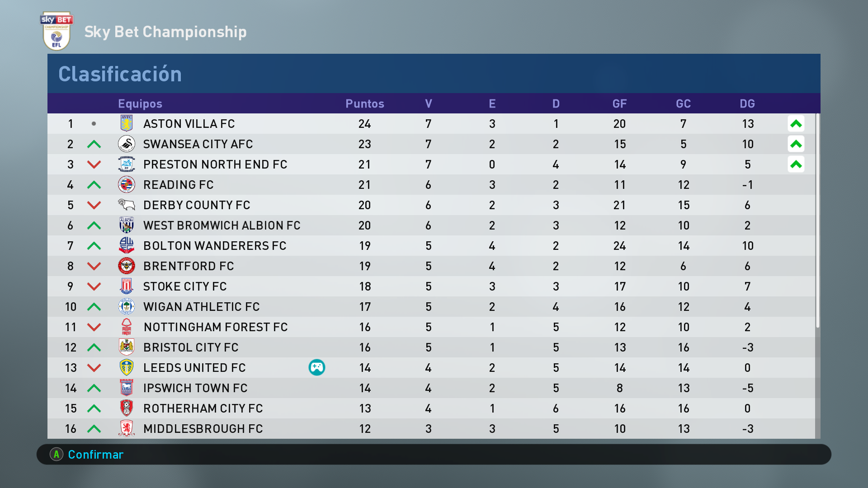Click the green up arrow beside Reading FC
This screenshot has height=488, width=868.
click(94, 184)
